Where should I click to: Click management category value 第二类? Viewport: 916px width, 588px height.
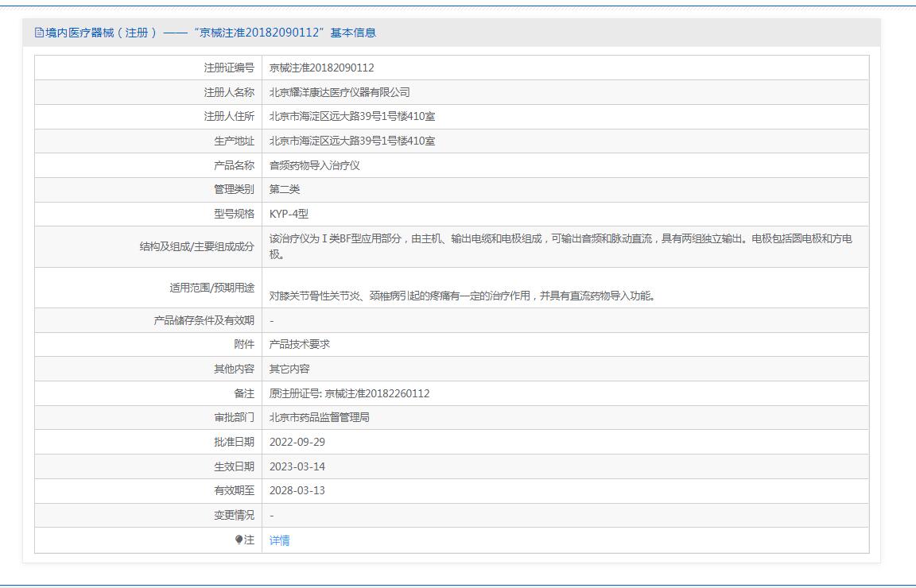284,189
